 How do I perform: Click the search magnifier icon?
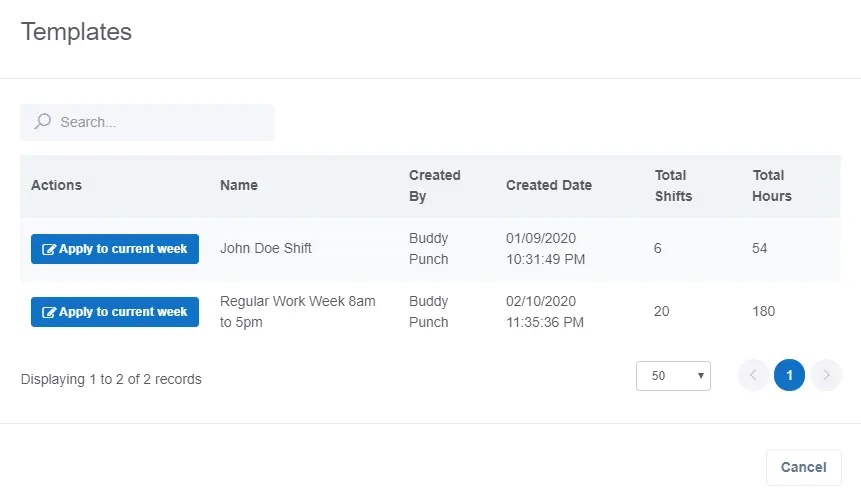42,121
